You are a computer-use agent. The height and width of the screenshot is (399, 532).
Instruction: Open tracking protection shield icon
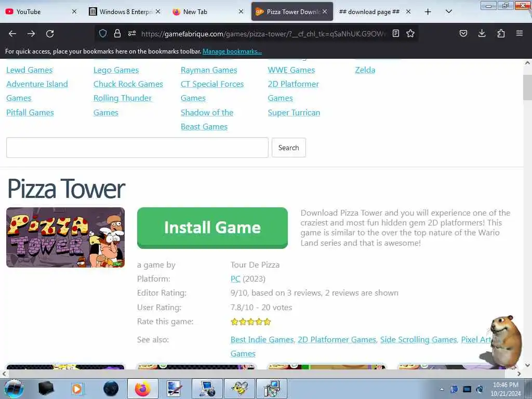103,33
